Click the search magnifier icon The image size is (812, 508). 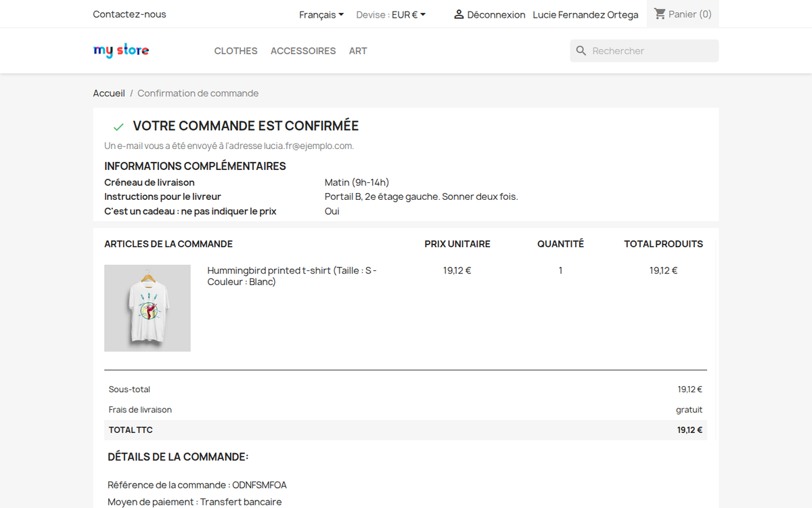(x=581, y=51)
